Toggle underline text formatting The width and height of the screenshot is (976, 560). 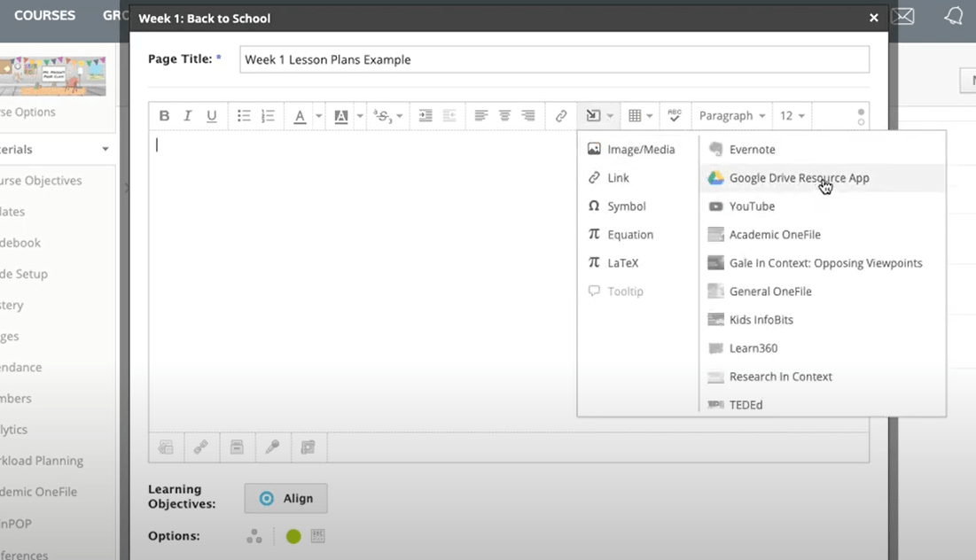[x=211, y=116]
